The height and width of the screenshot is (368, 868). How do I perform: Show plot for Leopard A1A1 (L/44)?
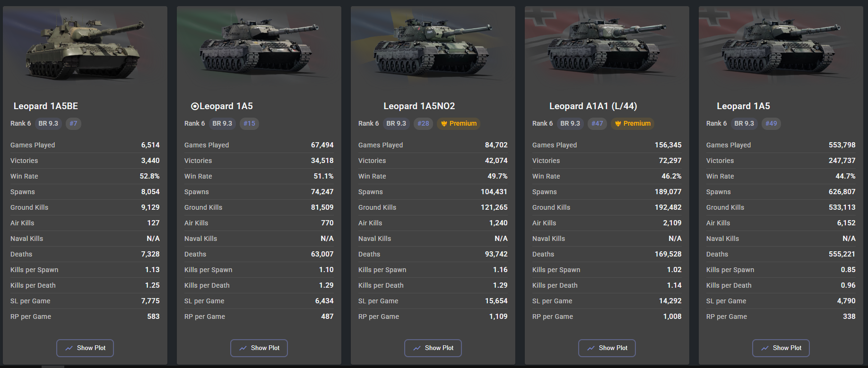click(x=607, y=348)
